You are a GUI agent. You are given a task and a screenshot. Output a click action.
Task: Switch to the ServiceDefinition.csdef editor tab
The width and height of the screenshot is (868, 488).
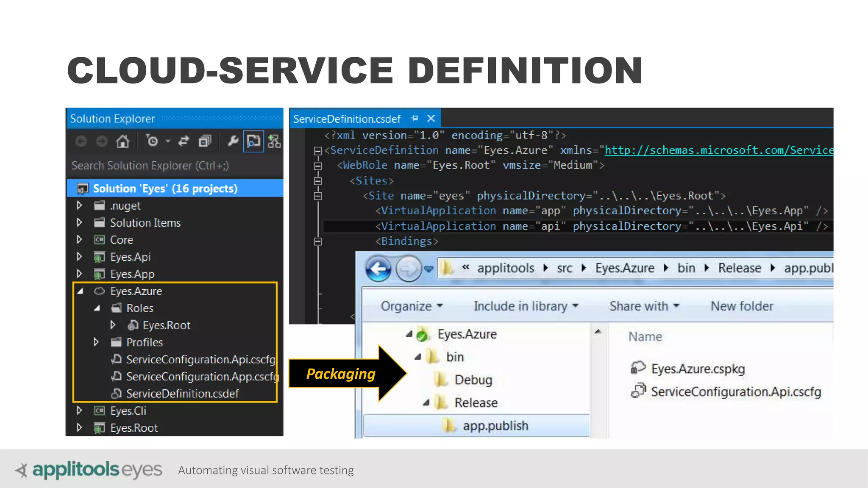pos(347,119)
